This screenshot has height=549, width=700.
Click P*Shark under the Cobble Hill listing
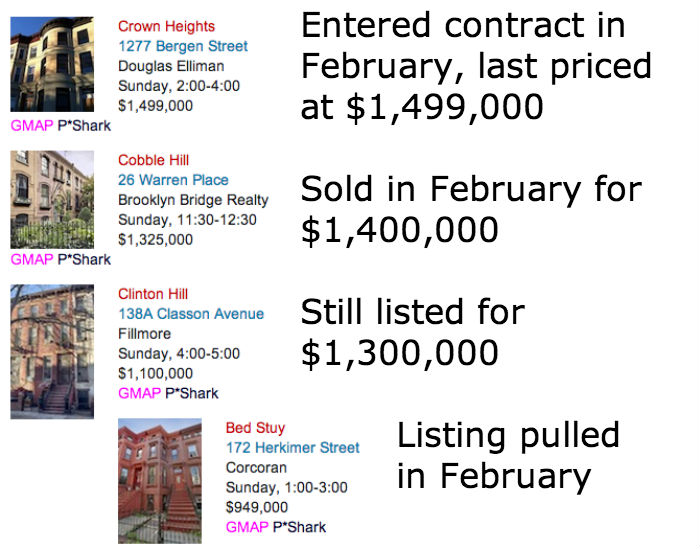click(84, 259)
